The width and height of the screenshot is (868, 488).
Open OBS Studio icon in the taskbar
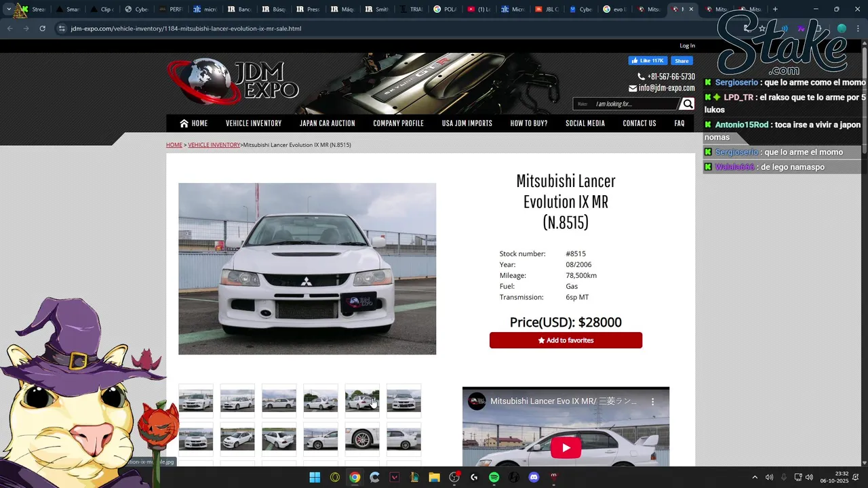pos(454,477)
